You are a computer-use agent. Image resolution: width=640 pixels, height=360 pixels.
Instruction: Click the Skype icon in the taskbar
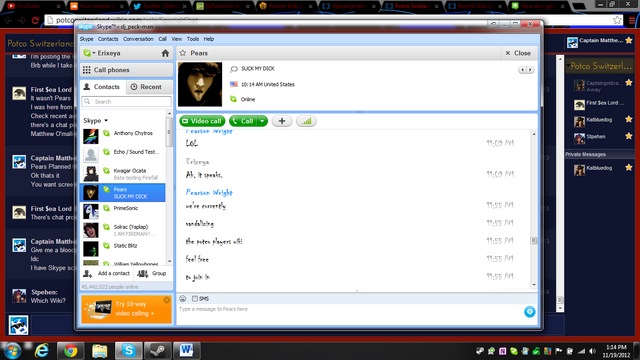click(129, 351)
